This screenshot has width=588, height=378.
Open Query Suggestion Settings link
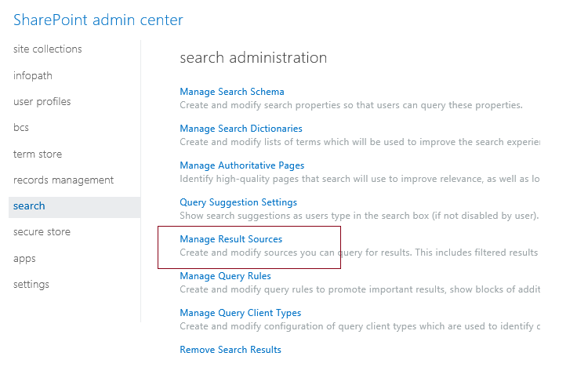coord(238,202)
